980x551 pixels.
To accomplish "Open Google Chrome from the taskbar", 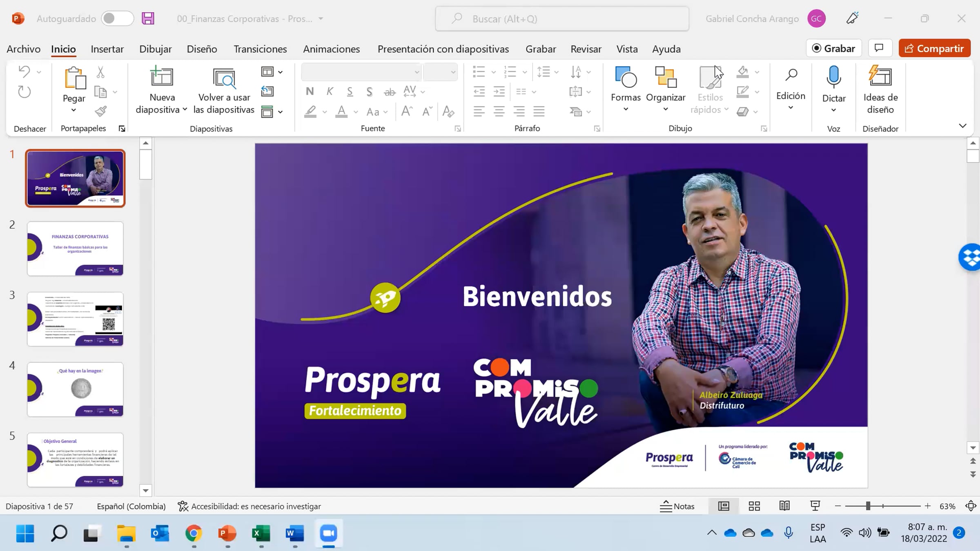I will point(194,533).
